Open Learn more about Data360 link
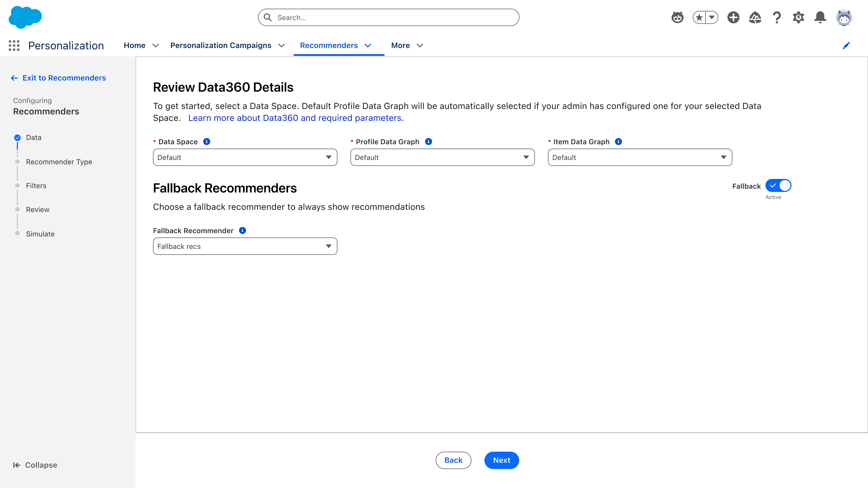This screenshot has width=868, height=488. point(296,118)
